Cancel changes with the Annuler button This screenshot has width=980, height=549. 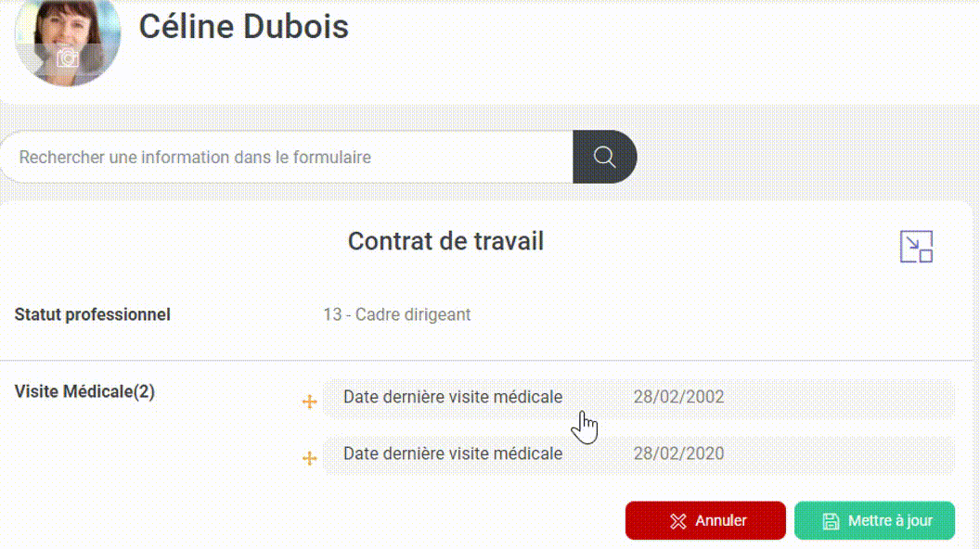click(705, 520)
